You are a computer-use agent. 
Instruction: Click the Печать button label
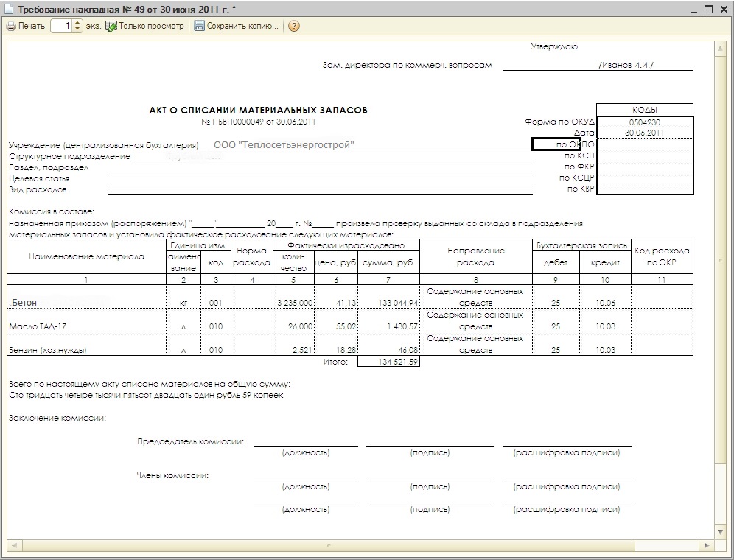point(32,27)
